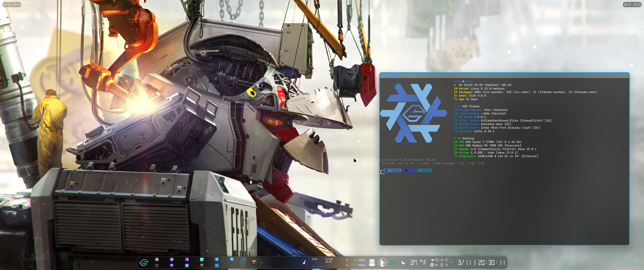Click the pinned kitty terminal launcher in dock
The image size is (644, 270).
click(202, 265)
